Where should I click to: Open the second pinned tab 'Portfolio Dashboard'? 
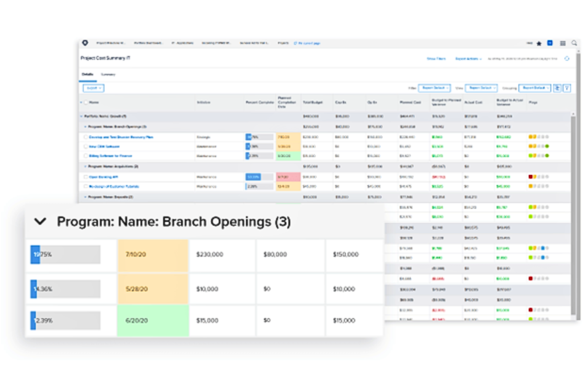(x=148, y=43)
